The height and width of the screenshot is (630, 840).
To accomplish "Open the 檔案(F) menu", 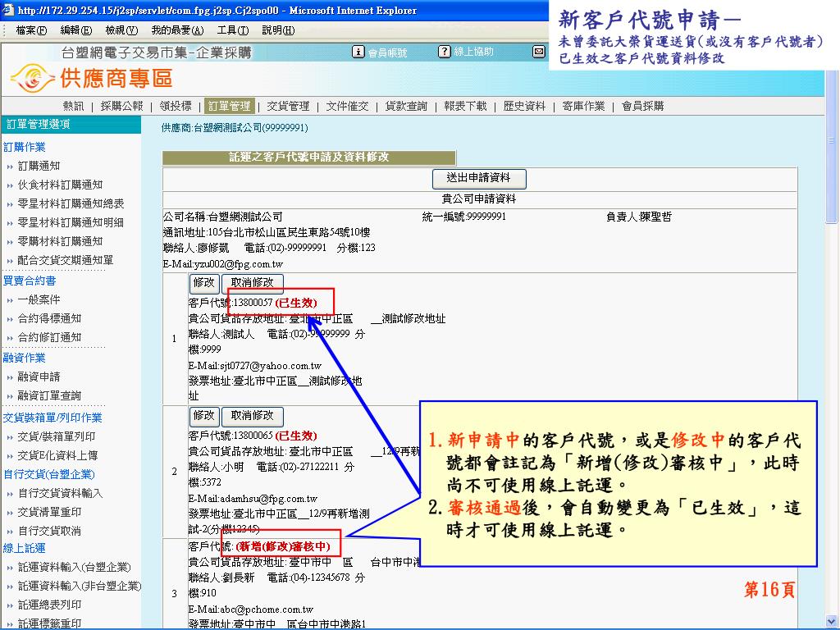I will (x=31, y=30).
